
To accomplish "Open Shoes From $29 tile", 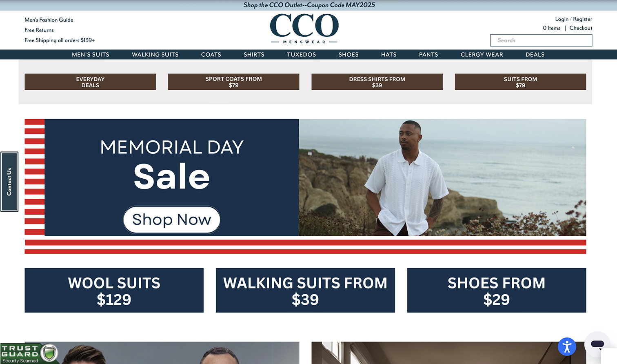I will (497, 290).
